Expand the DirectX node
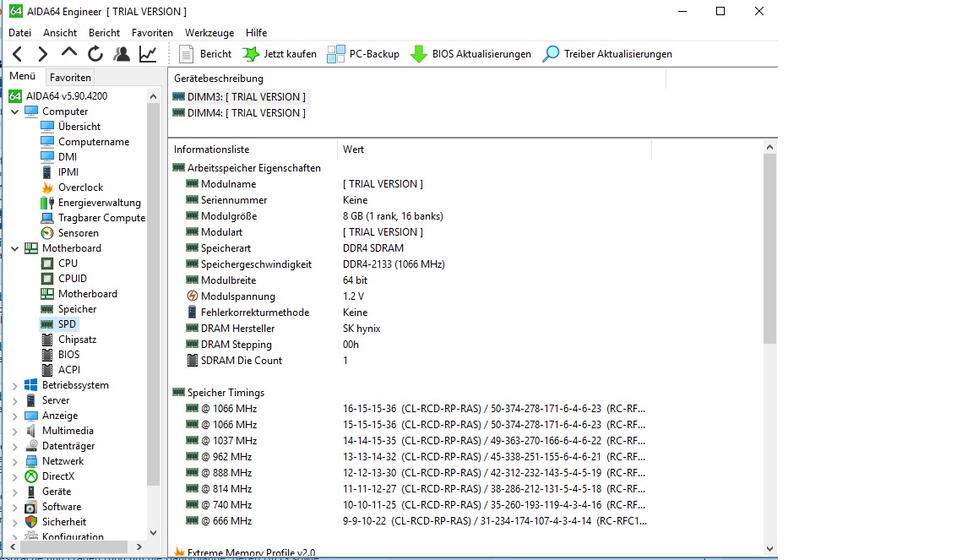973x560 pixels. click(15, 477)
